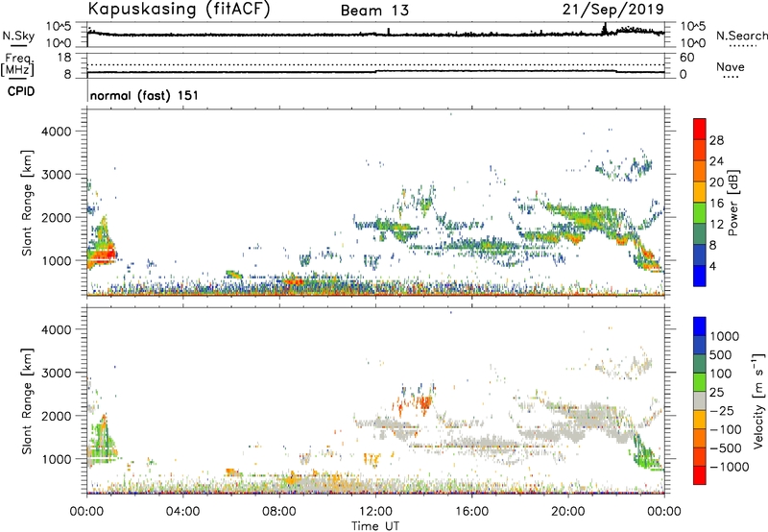Click the '4000' tick of the power panel

(56, 132)
